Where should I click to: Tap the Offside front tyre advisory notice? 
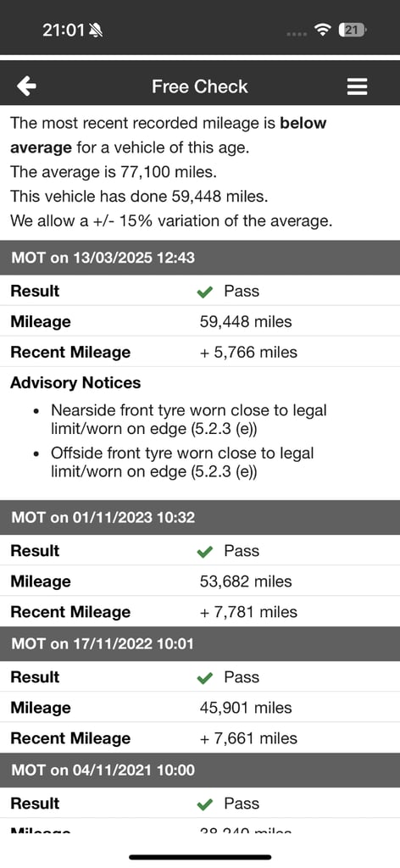182,462
